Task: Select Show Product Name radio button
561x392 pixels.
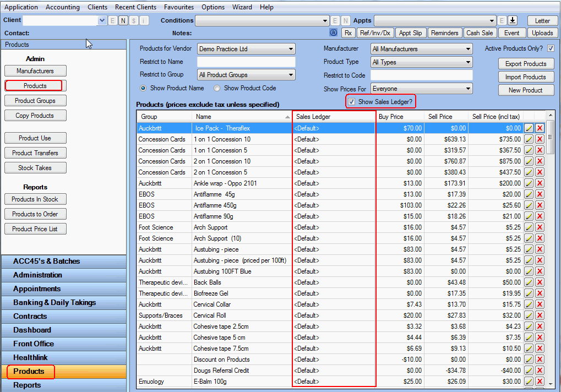Action: 143,88
